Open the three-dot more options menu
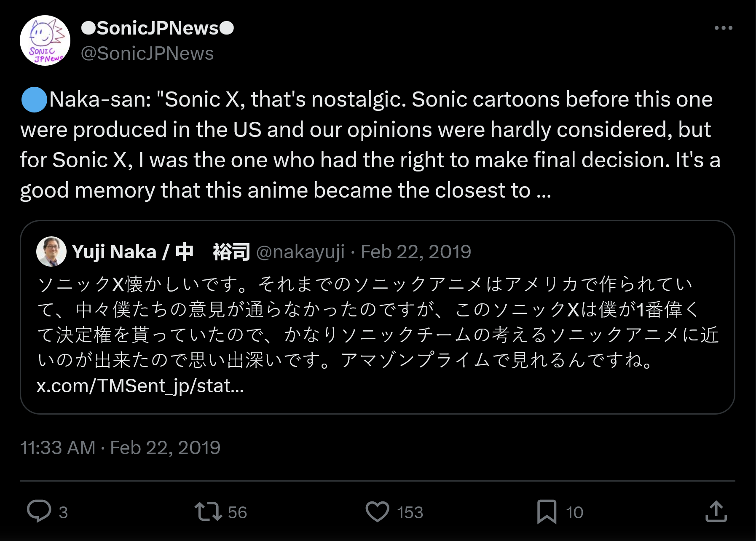The width and height of the screenshot is (756, 541). [723, 28]
